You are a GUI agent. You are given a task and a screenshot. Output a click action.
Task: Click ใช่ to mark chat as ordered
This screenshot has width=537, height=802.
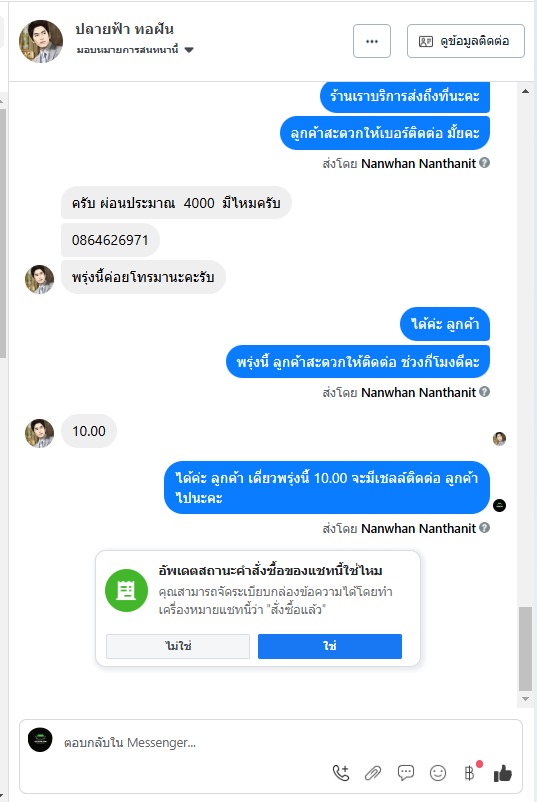click(x=330, y=646)
